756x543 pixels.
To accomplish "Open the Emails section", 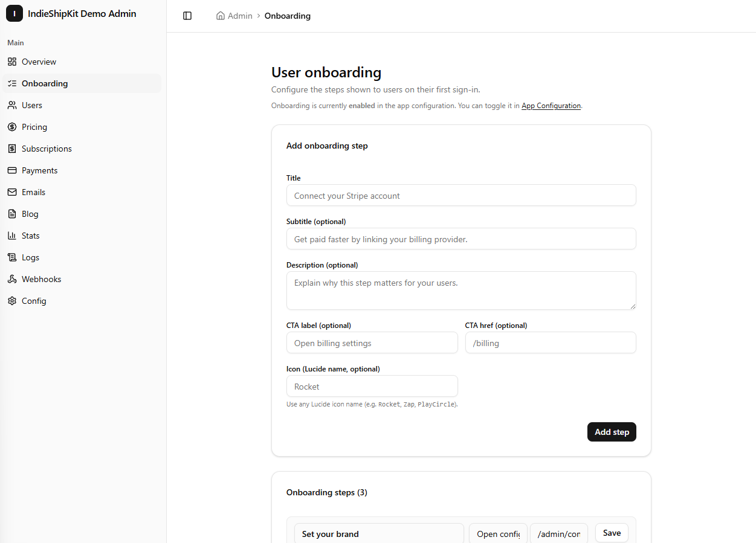I will tap(82, 192).
